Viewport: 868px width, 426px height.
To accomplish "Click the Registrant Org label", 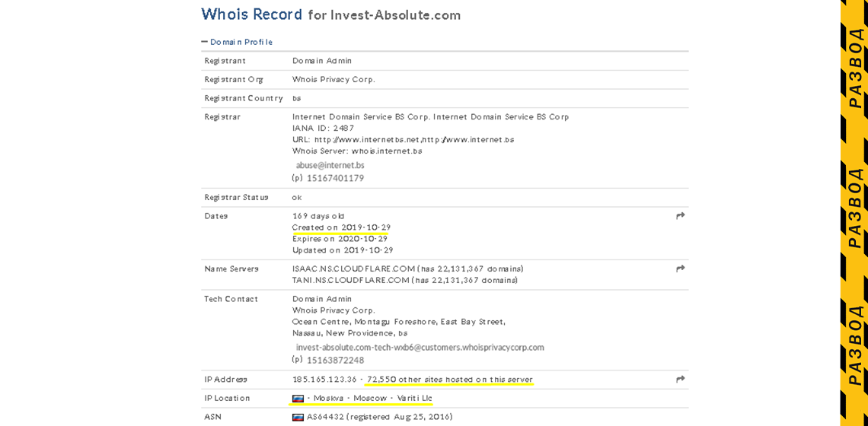I will coord(234,80).
